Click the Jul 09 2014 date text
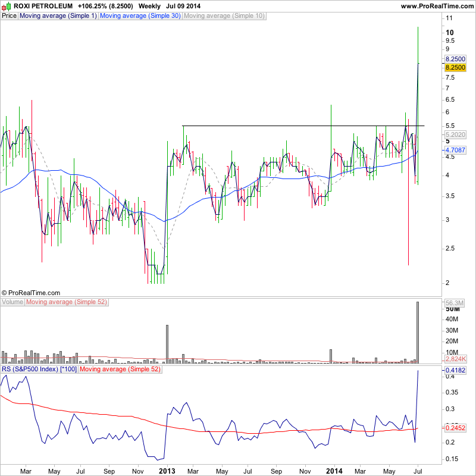Screen dimensions: 476x476 click(183, 6)
